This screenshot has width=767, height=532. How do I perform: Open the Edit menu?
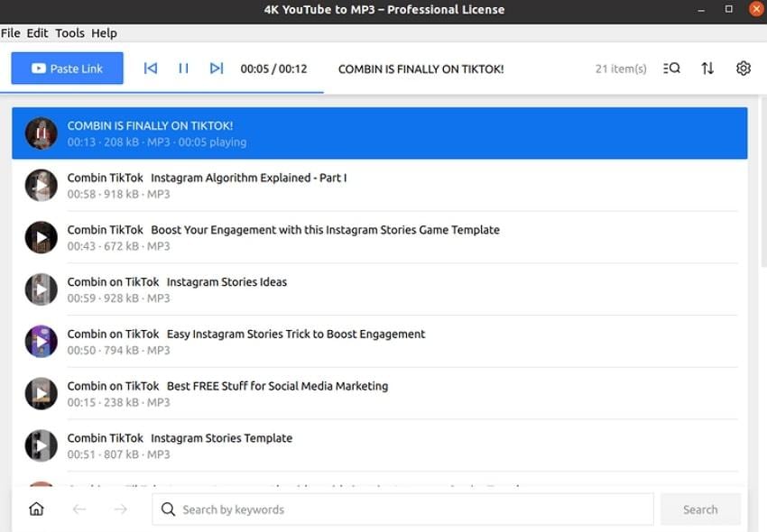pyautogui.click(x=37, y=33)
